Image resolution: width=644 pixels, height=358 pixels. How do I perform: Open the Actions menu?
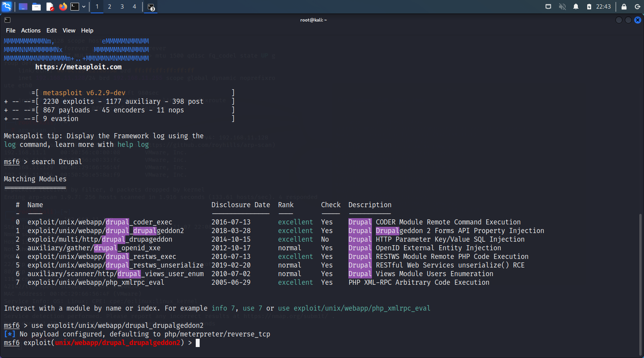click(31, 31)
